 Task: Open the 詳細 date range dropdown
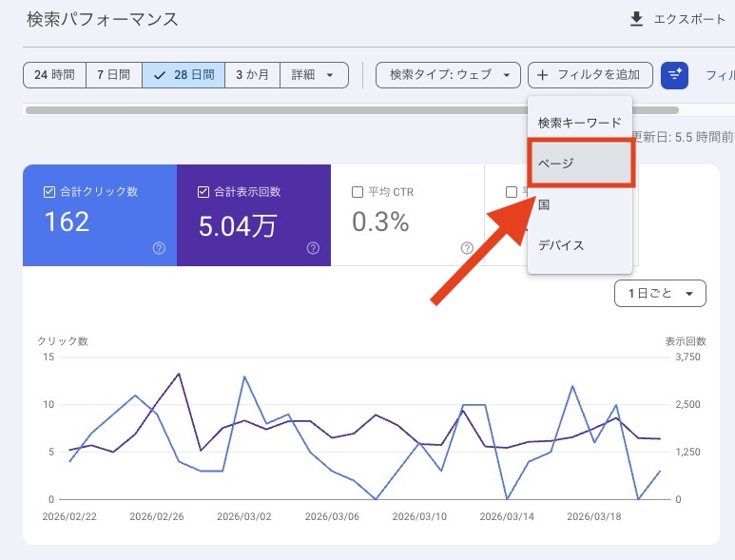pos(314,75)
